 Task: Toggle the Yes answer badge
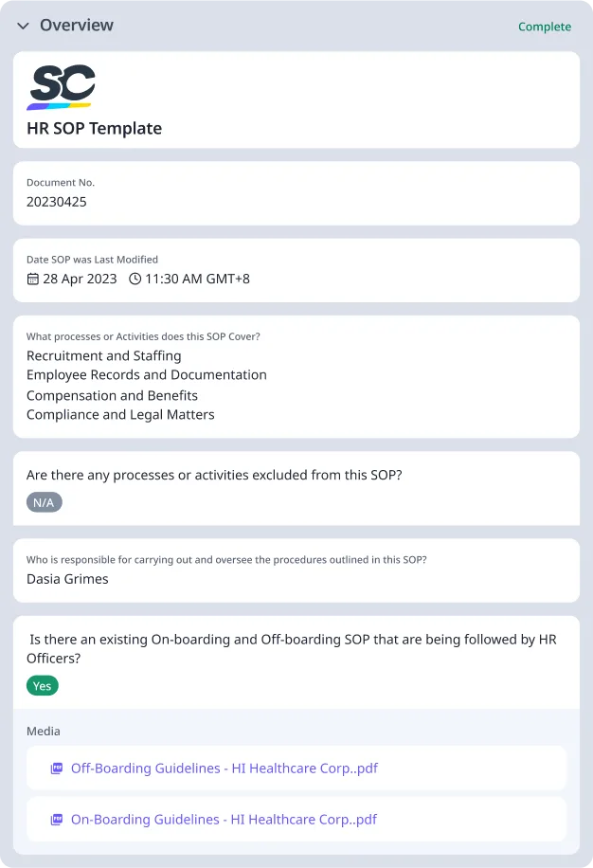[42, 685]
